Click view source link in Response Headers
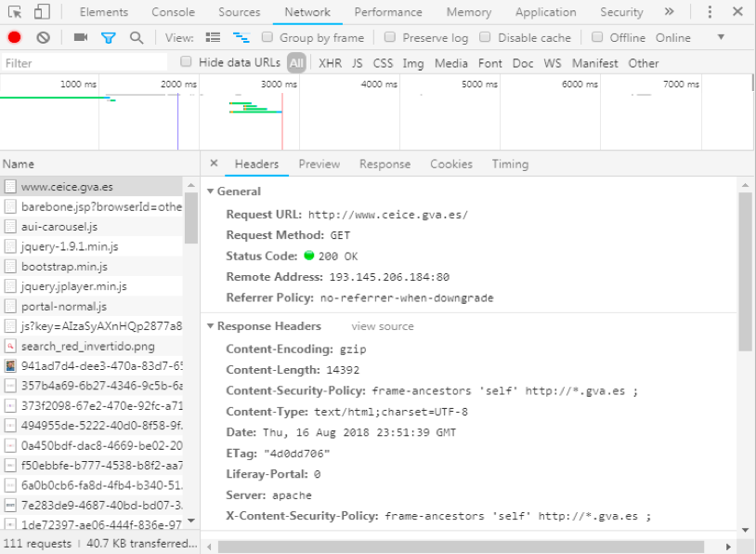 tap(383, 326)
